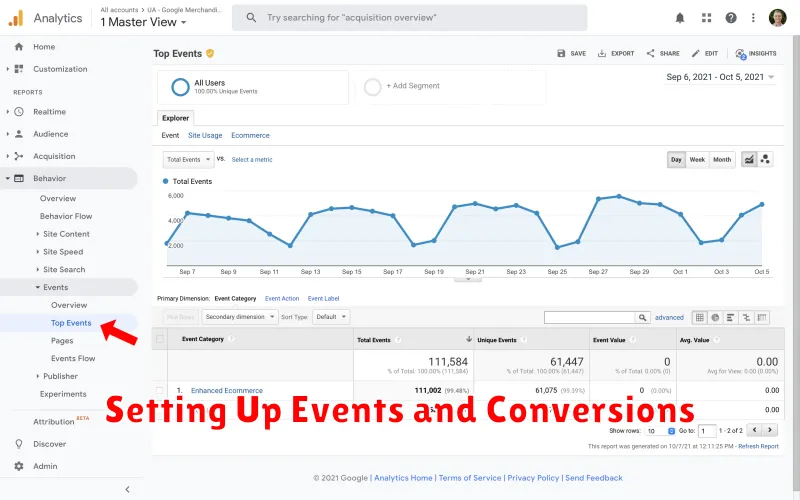Click the table filter search field
The height and width of the screenshot is (500, 800).
click(x=589, y=317)
